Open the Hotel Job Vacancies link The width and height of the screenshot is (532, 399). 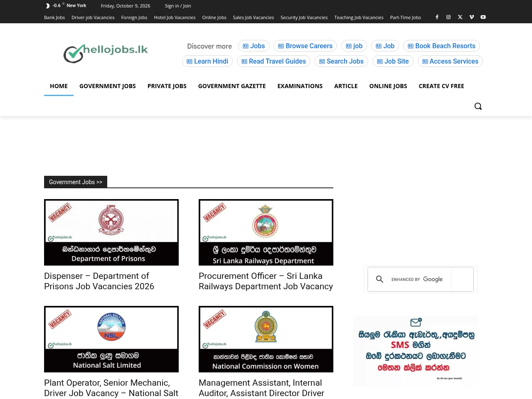tap(175, 17)
